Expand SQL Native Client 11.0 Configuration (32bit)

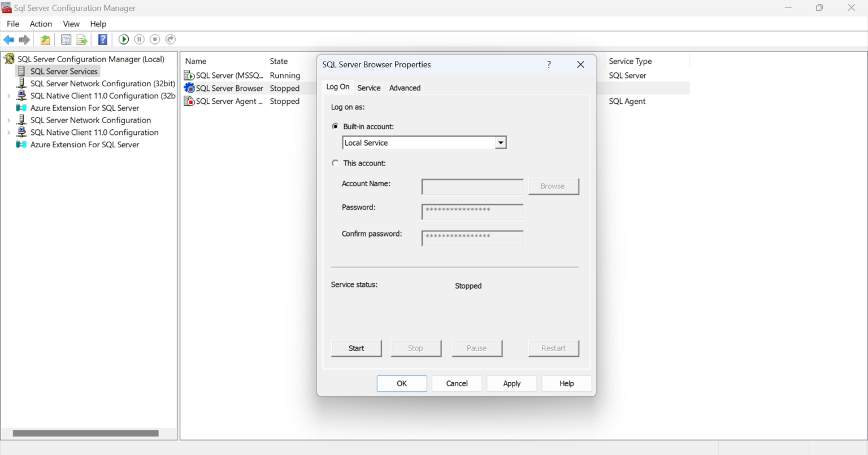(10, 95)
